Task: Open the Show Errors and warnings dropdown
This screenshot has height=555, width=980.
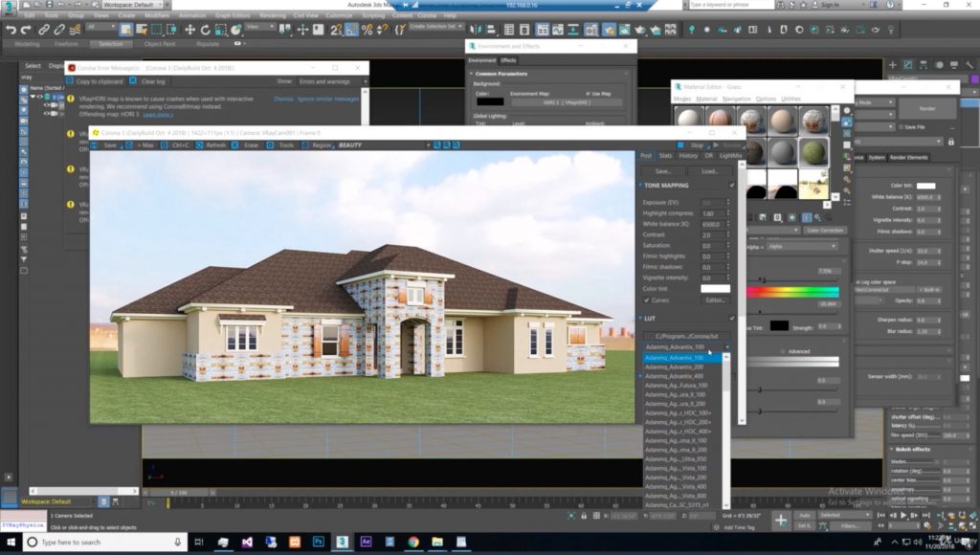Action: [x=333, y=82]
